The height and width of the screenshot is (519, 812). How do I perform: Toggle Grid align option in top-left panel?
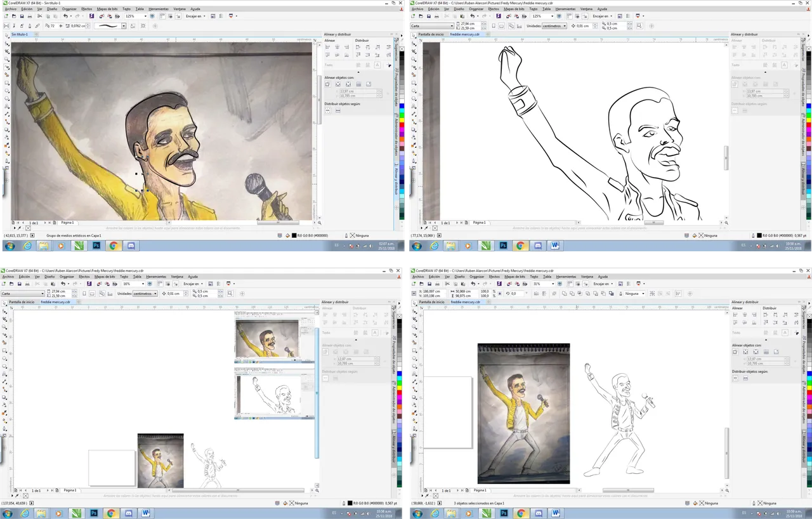point(358,84)
